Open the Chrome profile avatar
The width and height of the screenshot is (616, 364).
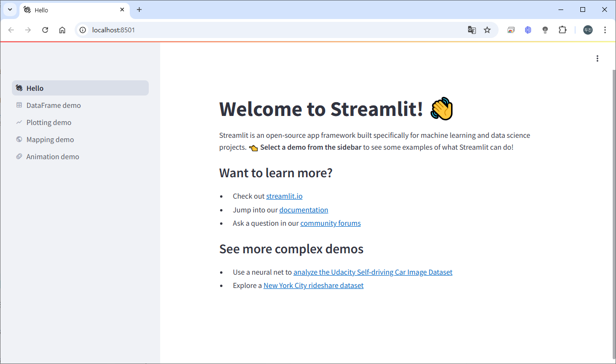click(x=588, y=30)
